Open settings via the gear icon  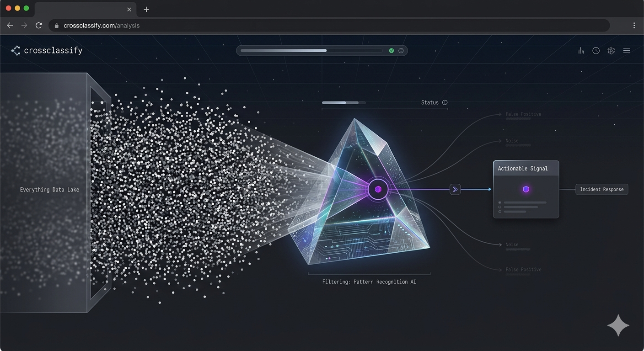point(611,51)
